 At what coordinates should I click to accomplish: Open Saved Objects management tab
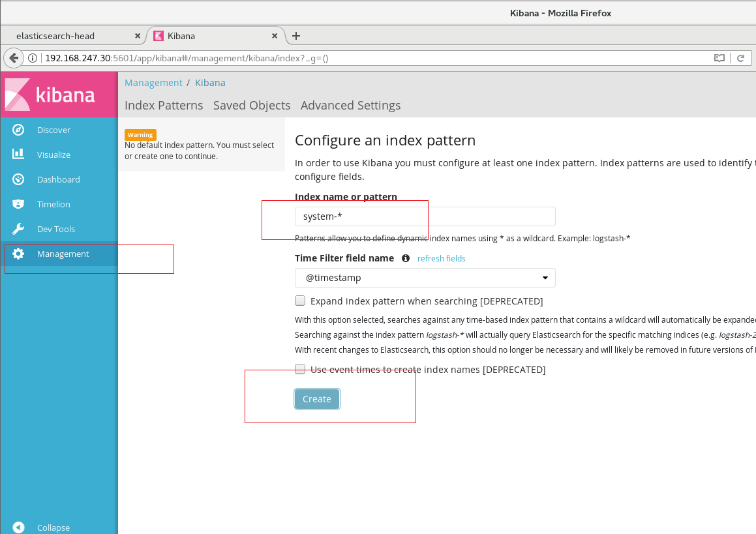pos(252,105)
